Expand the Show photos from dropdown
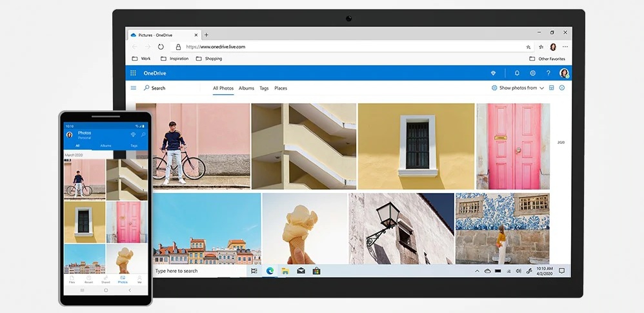Screen dimensions: 644x313 [518, 88]
